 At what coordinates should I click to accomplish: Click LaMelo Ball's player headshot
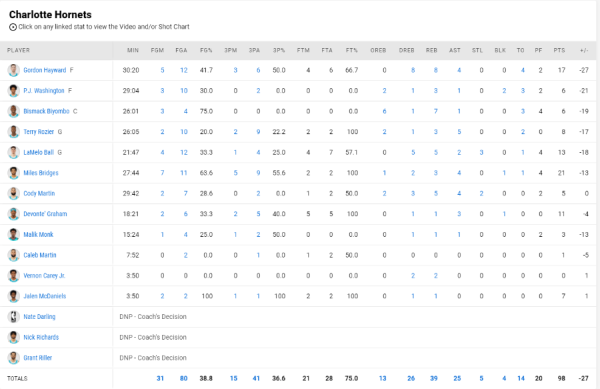tap(13, 152)
